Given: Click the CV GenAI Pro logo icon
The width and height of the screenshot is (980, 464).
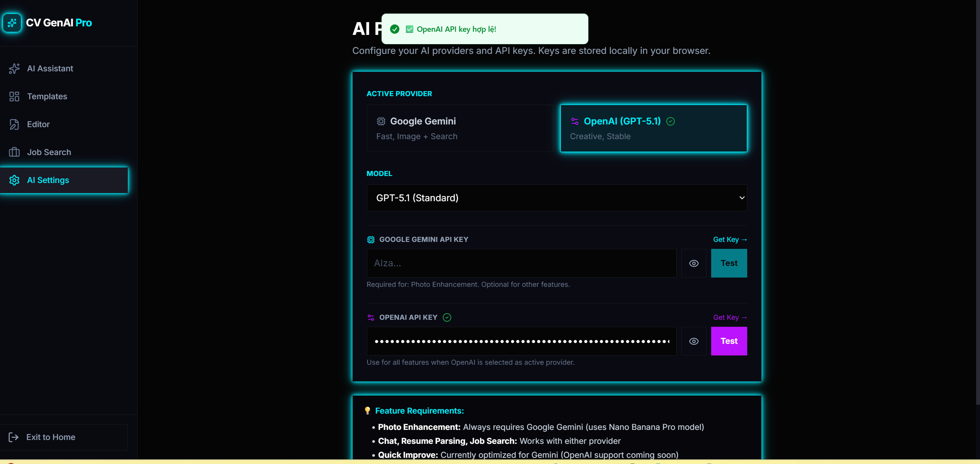Looking at the screenshot, I should 12,23.
